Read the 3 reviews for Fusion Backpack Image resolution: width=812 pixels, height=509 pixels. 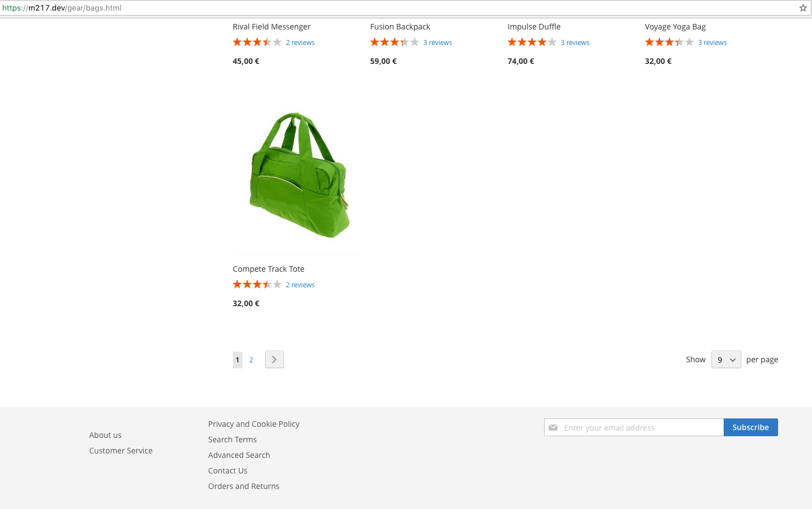[437, 42]
